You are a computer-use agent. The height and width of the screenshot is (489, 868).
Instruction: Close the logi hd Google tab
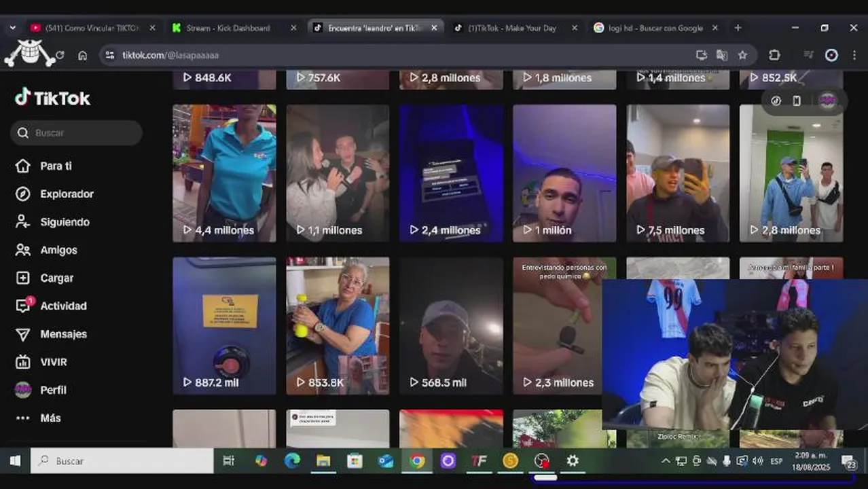(715, 28)
